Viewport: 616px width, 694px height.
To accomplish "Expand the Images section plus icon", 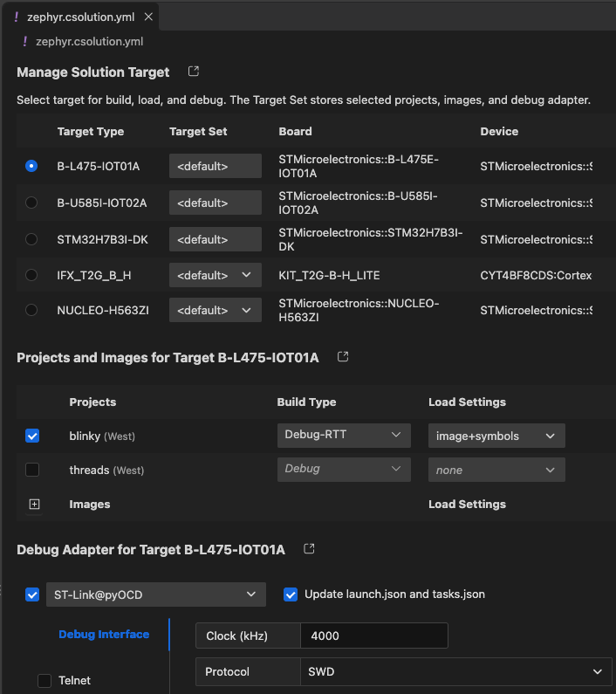I will tap(34, 504).
